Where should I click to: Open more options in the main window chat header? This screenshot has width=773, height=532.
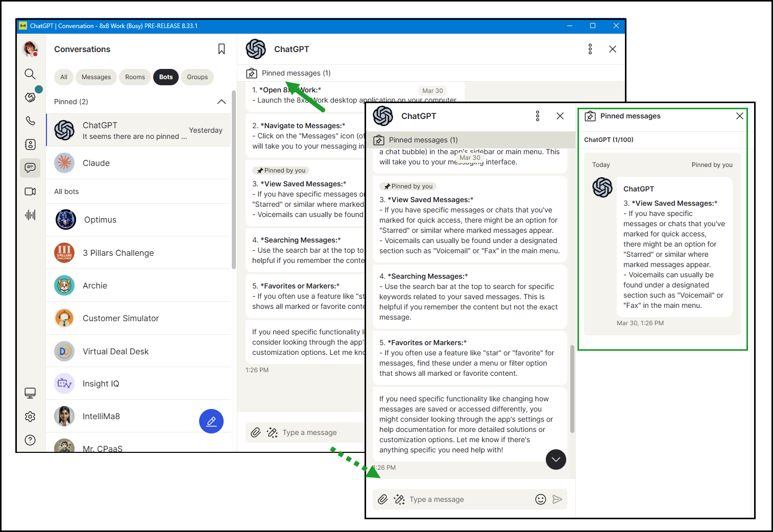[590, 49]
